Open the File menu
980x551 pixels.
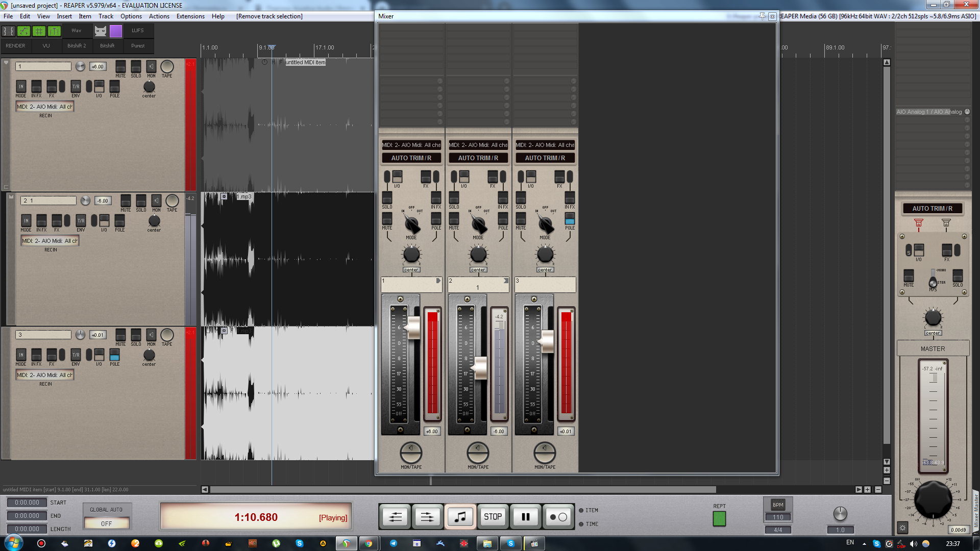(8, 16)
